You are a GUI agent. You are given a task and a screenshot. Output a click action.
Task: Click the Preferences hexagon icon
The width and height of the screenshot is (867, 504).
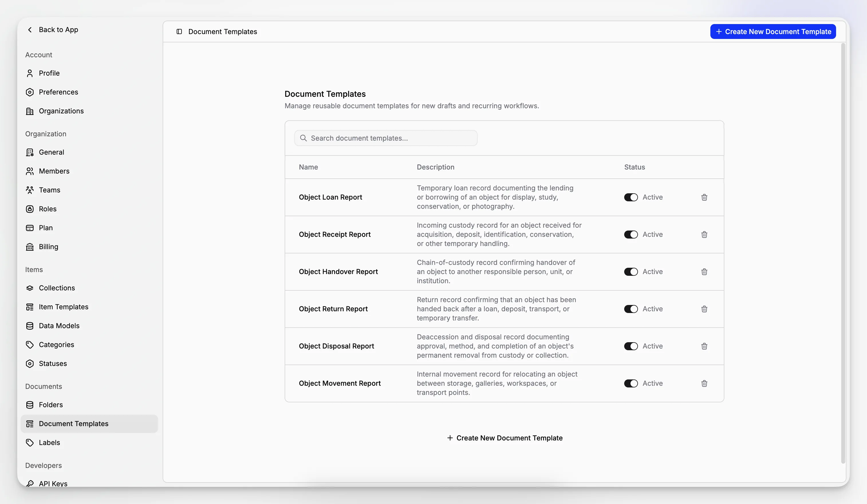point(30,92)
